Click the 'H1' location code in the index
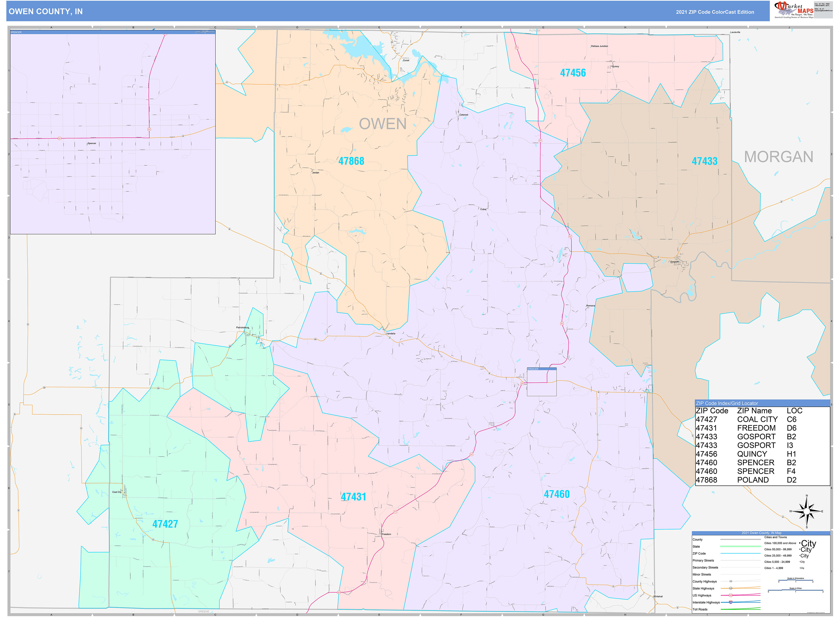Image resolution: width=840 pixels, height=617 pixels. point(791,454)
